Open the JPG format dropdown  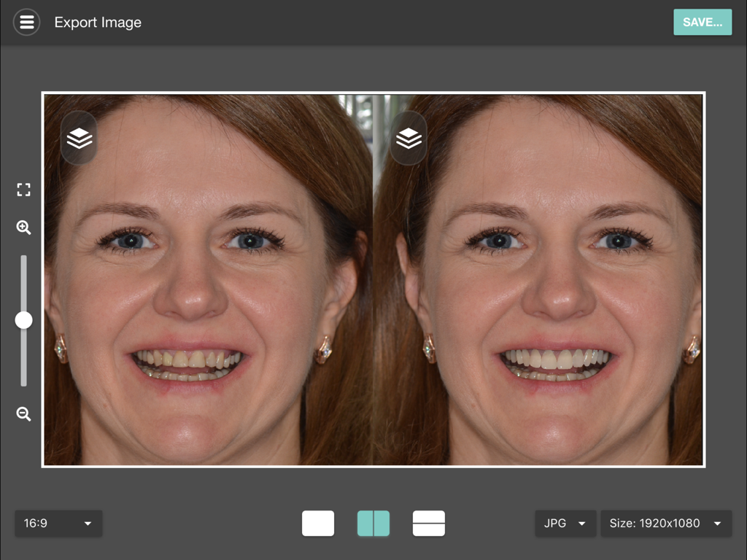point(565,523)
